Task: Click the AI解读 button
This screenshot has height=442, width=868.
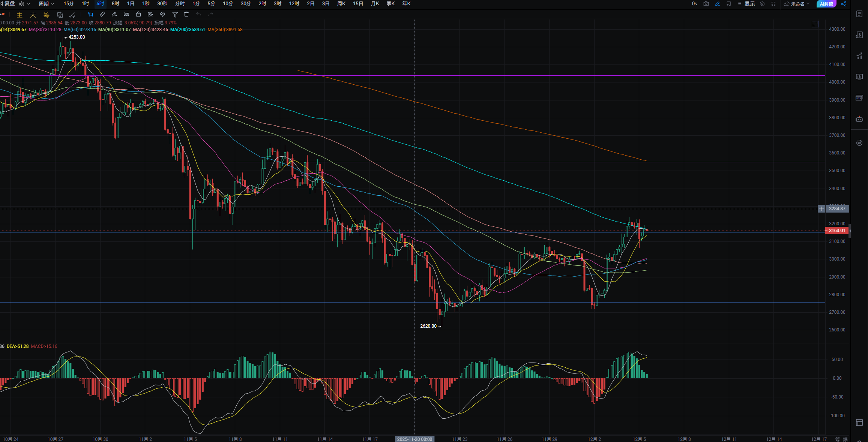Action: click(x=826, y=4)
